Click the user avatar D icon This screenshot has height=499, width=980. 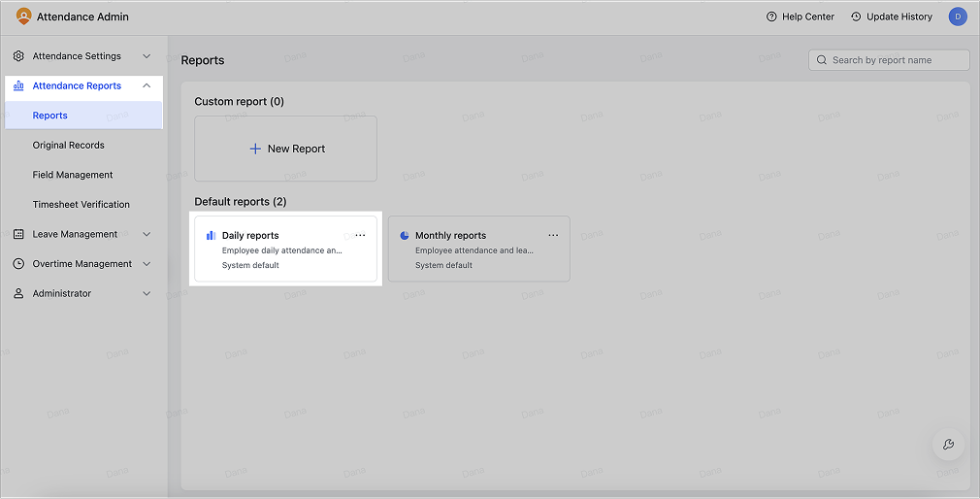(957, 17)
